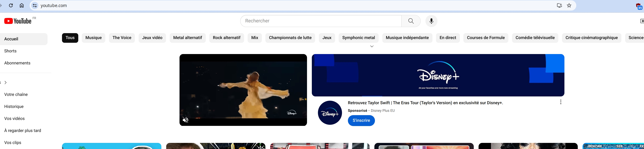Open site information icon in address bar
This screenshot has height=149, width=644.
pyautogui.click(x=35, y=6)
